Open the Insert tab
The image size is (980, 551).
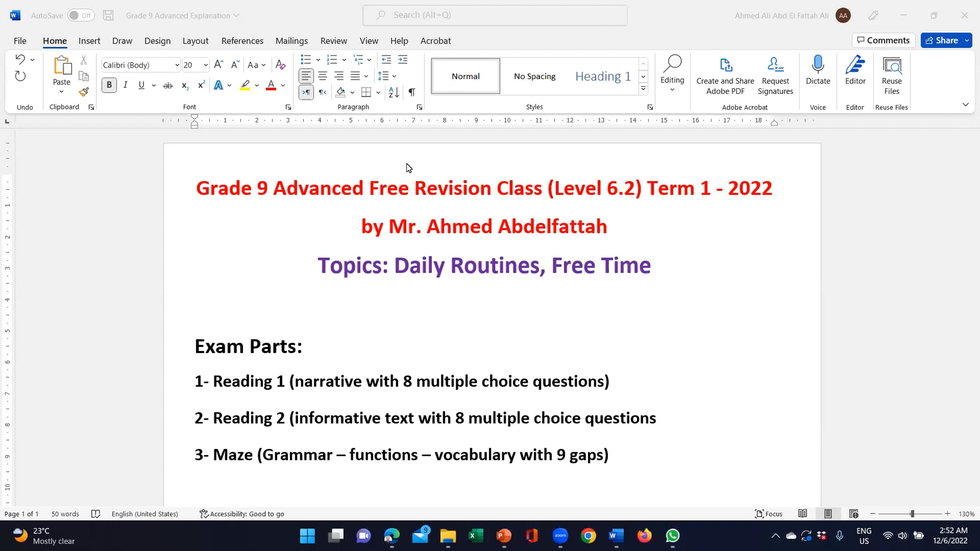89,41
